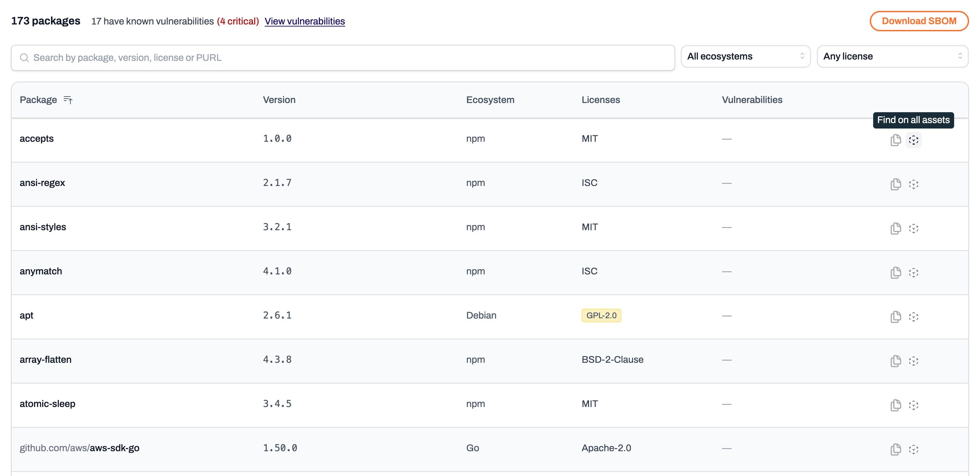Click the Download SBOM button
Image resolution: width=980 pixels, height=476 pixels.
(919, 21)
